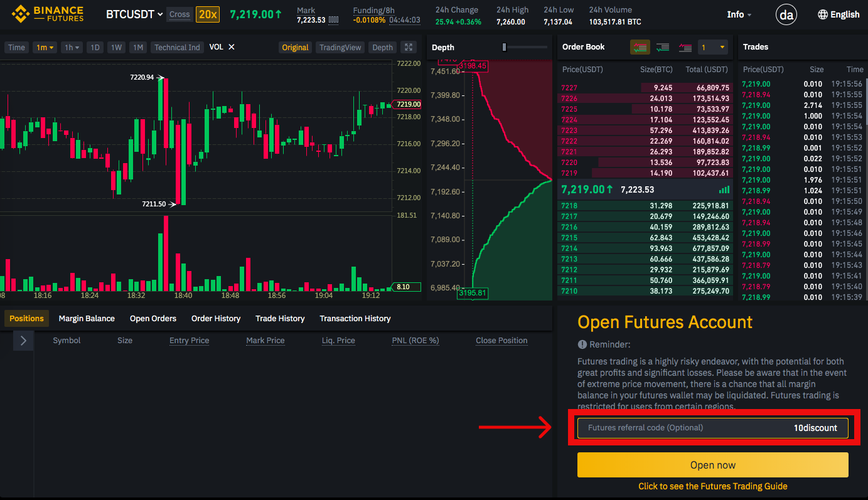Open the BTCUSDT pair dropdown

click(134, 14)
